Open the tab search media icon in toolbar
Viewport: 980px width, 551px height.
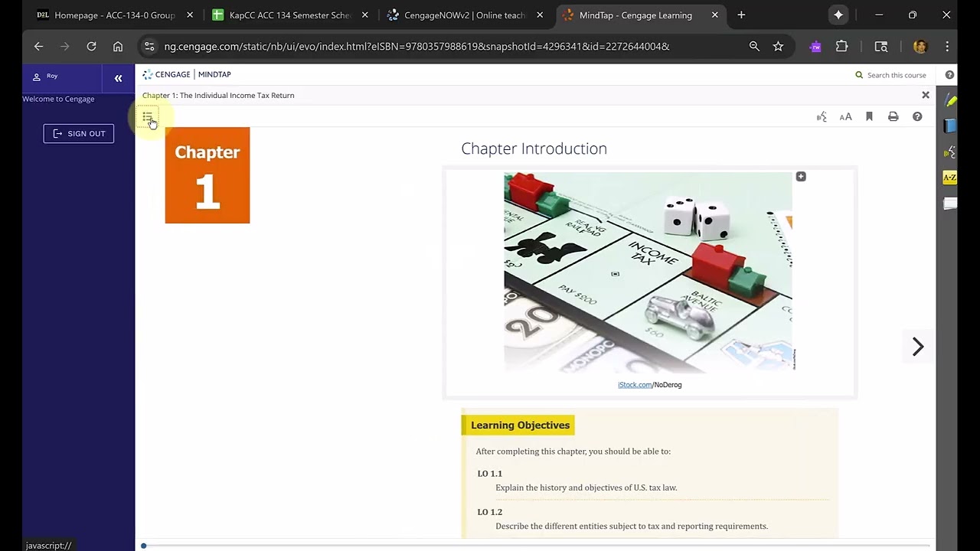[x=881, y=47]
